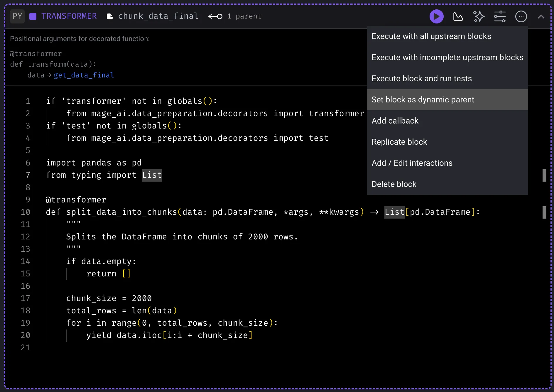The image size is (554, 392).
Task: Click 'Positional arguments for decorated function' text
Action: tap(80, 39)
